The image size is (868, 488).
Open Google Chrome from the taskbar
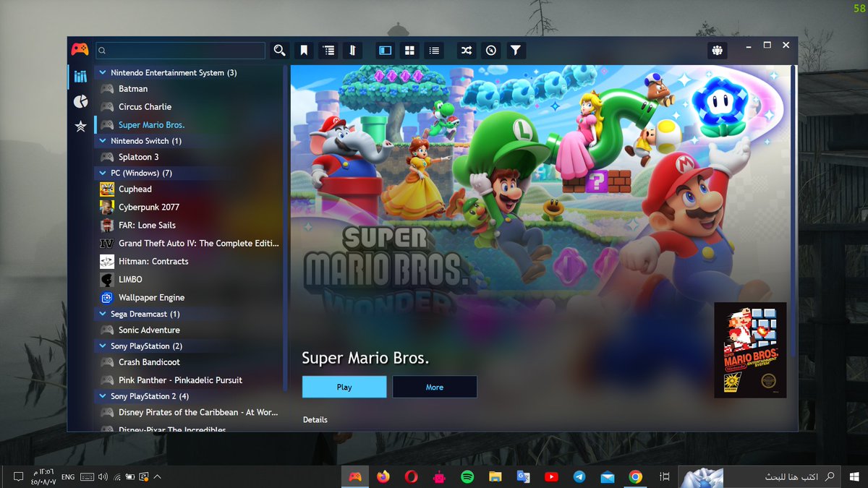636,477
